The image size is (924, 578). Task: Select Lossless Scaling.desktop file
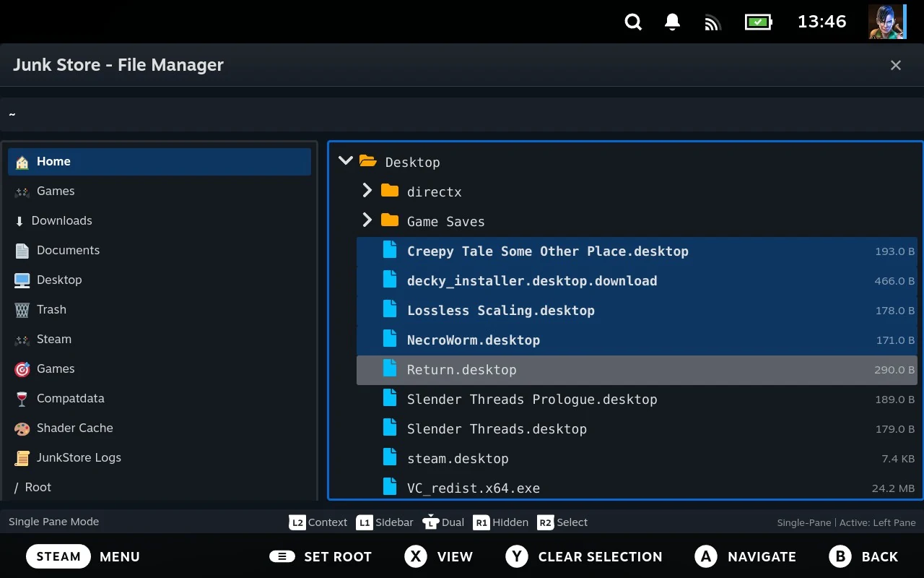[x=637, y=310]
